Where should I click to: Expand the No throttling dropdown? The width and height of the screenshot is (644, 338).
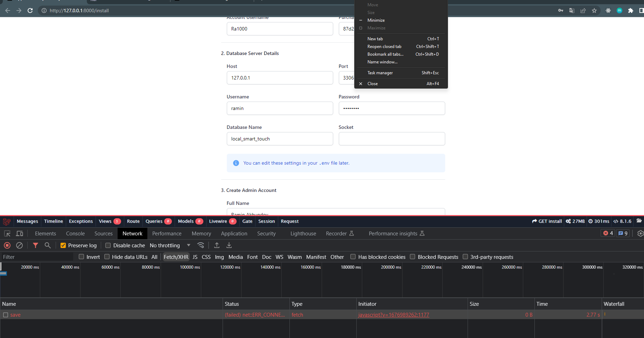point(170,246)
